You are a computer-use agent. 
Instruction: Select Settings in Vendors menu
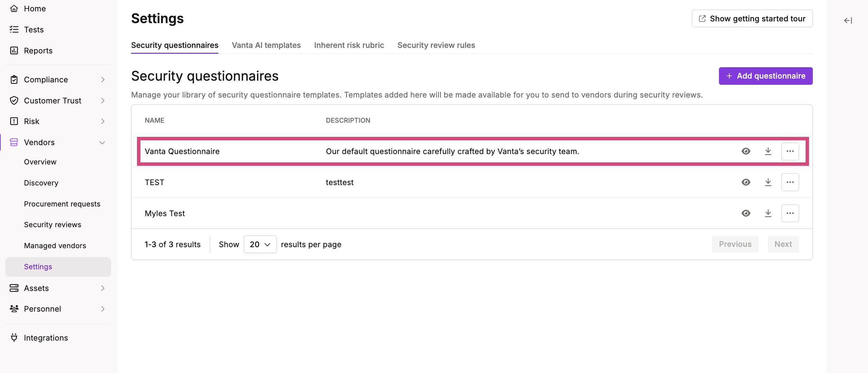58,267
